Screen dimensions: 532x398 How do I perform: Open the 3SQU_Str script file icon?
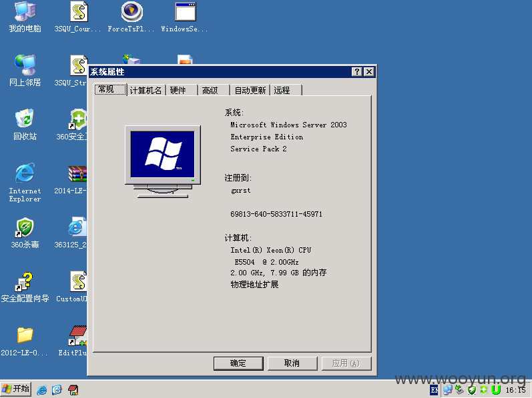click(71, 71)
